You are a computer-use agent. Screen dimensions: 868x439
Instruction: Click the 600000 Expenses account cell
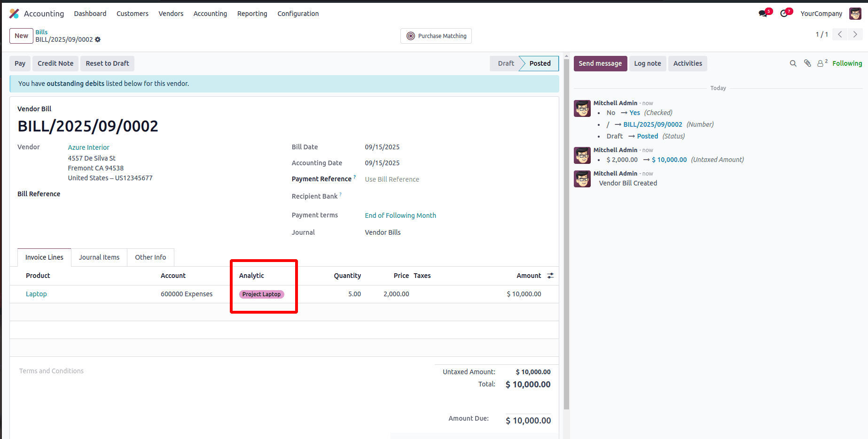tap(187, 294)
